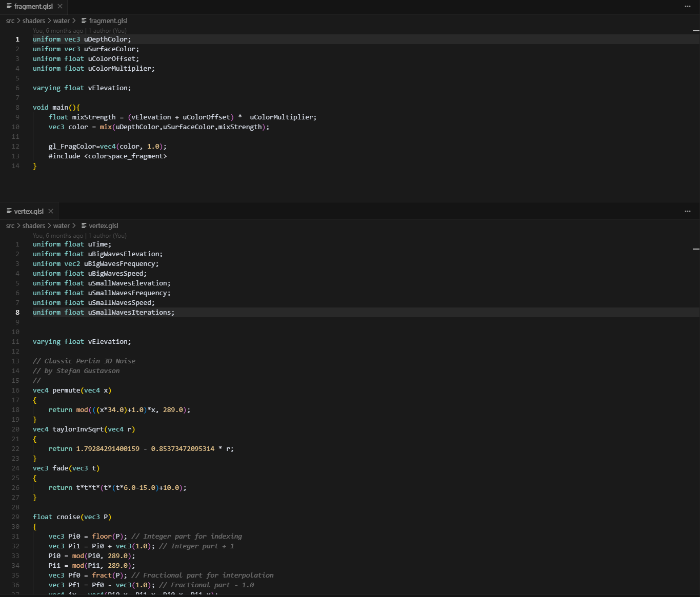The height and width of the screenshot is (597, 700).
Task: Click the file icon on vertex.glsl tab
Action: pos(9,211)
